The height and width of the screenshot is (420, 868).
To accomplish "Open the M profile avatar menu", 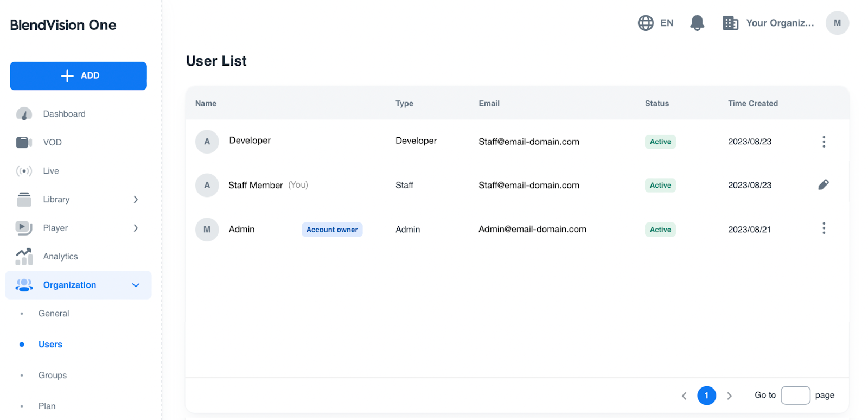I will 837,23.
